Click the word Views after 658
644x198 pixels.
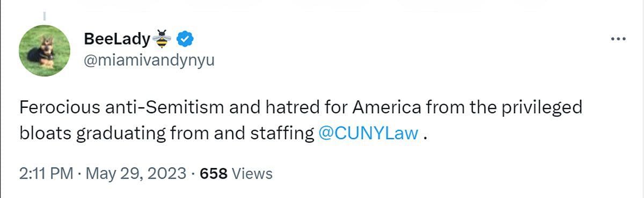click(252, 174)
